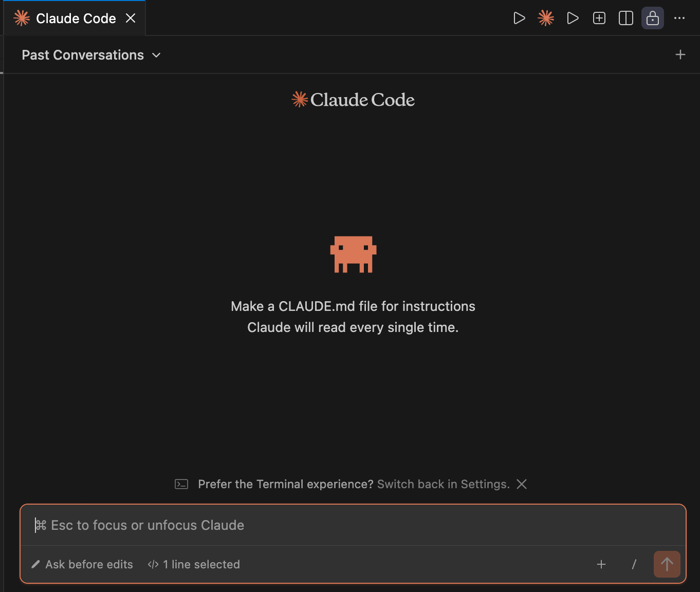Focus the Claude prompt input field
The width and height of the screenshot is (700, 592).
coord(353,525)
